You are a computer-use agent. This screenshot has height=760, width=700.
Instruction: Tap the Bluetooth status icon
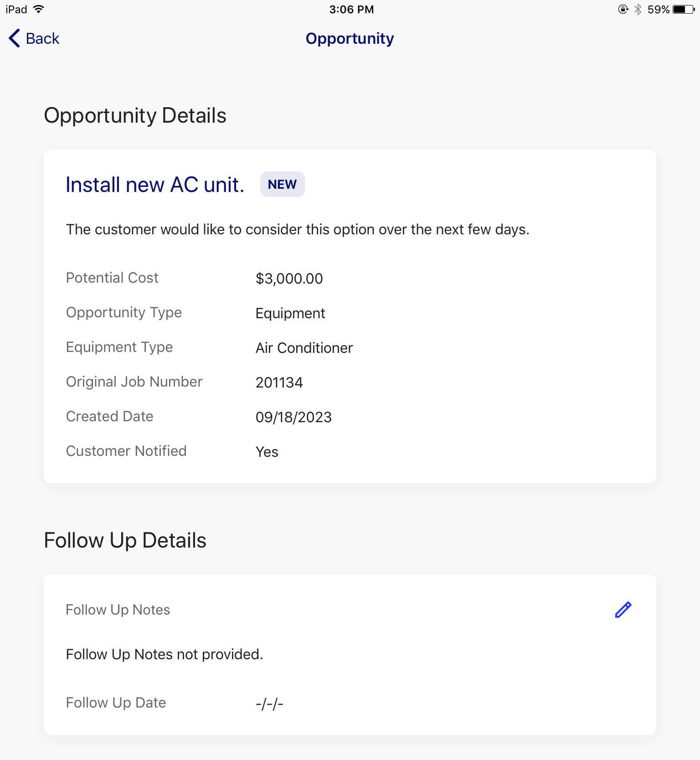[638, 9]
